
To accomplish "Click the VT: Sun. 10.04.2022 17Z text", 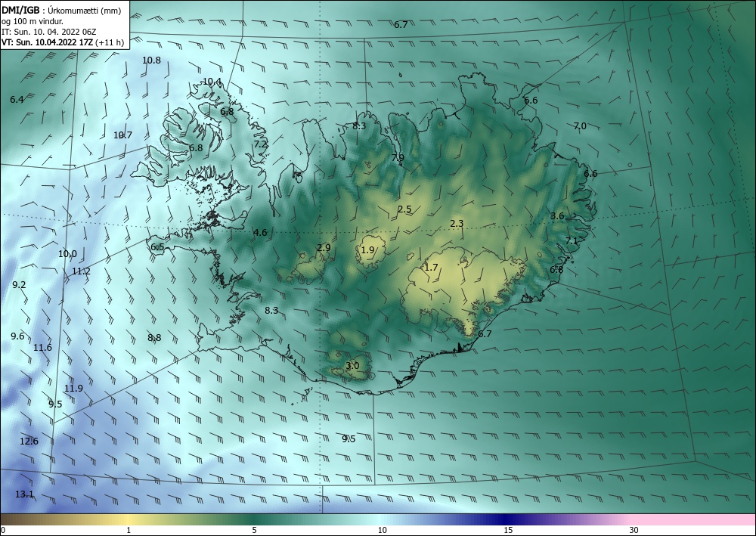I will click(x=48, y=42).
